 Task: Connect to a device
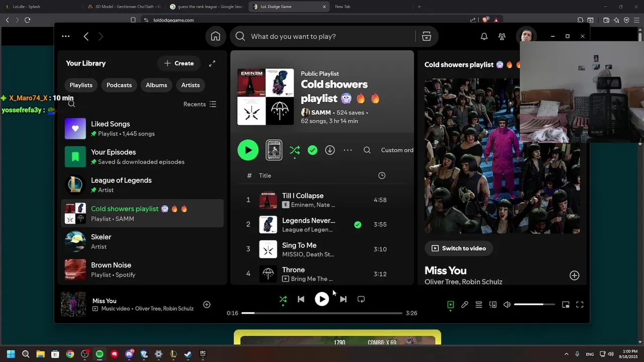pos(493,305)
